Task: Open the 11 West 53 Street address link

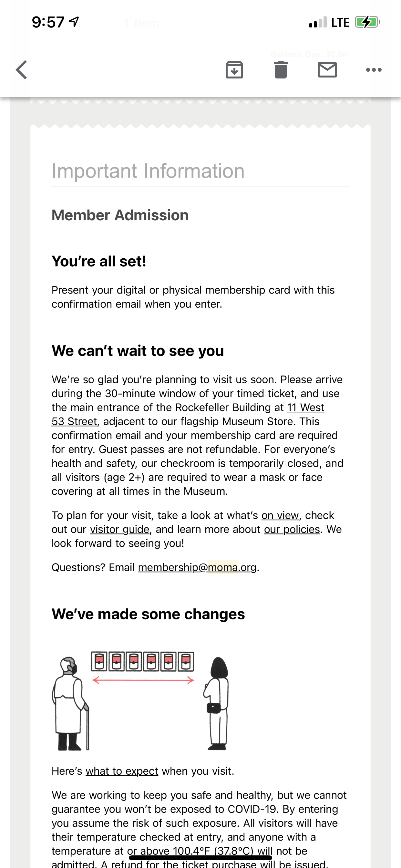Action: (x=305, y=408)
